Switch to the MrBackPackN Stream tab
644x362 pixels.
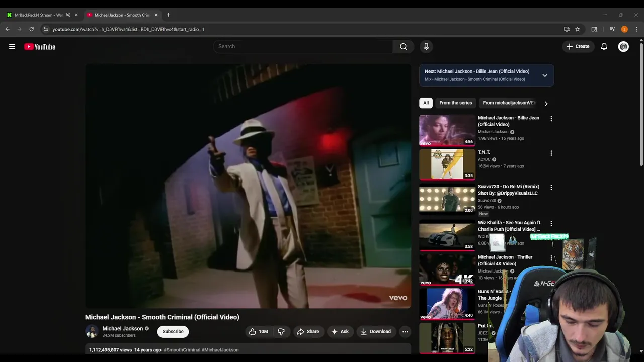point(39,15)
